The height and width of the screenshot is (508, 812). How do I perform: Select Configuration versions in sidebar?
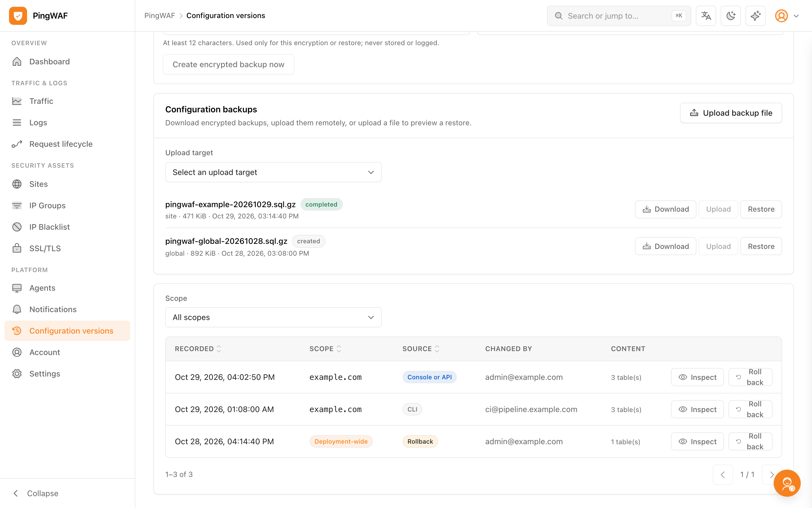[67, 331]
